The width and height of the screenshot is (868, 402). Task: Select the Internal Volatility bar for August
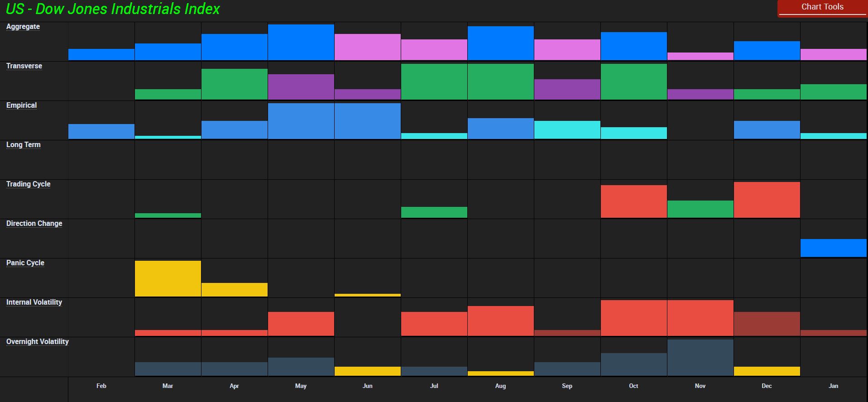[x=501, y=321]
